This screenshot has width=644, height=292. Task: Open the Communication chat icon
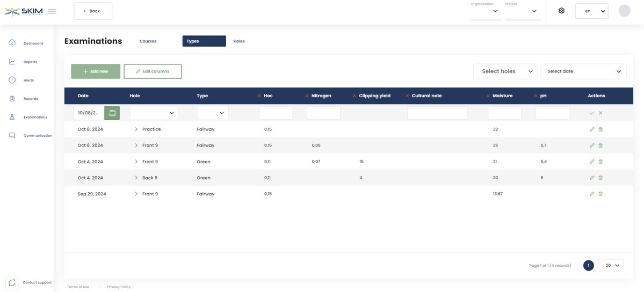(x=12, y=135)
